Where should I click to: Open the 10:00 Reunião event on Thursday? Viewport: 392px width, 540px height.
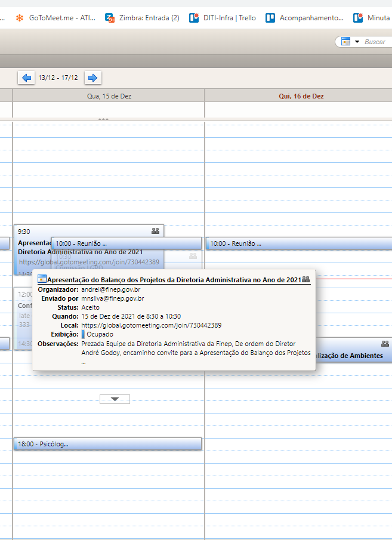click(298, 243)
